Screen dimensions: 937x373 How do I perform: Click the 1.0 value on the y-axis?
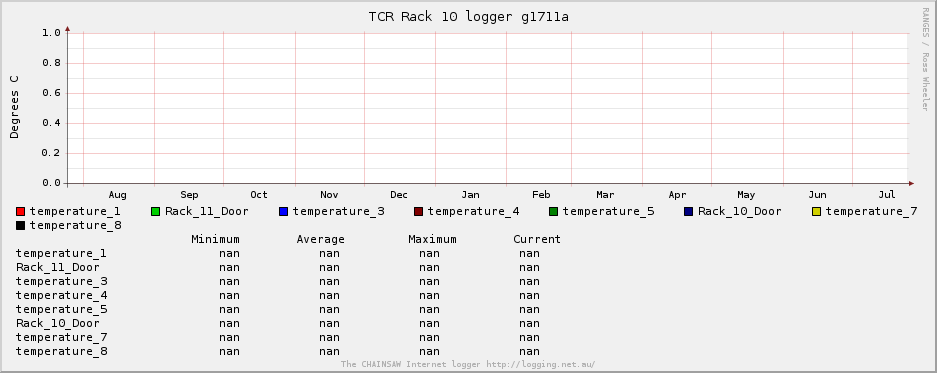(51, 32)
